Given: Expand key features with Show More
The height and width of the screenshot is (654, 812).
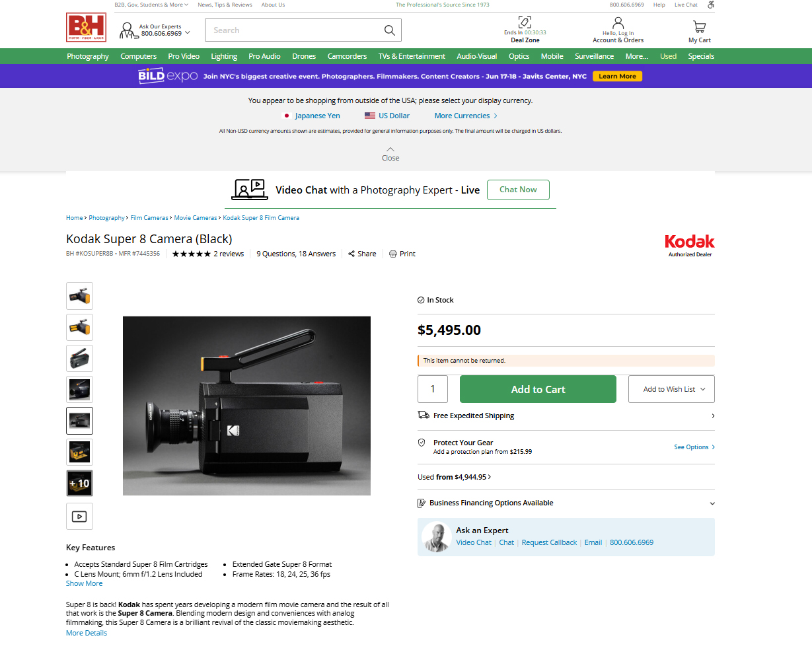Looking at the screenshot, I should coord(85,583).
